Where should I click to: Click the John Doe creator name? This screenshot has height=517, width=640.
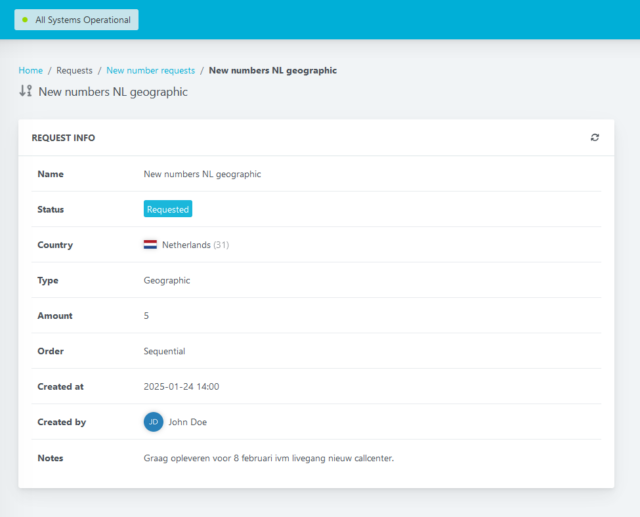[x=188, y=422]
